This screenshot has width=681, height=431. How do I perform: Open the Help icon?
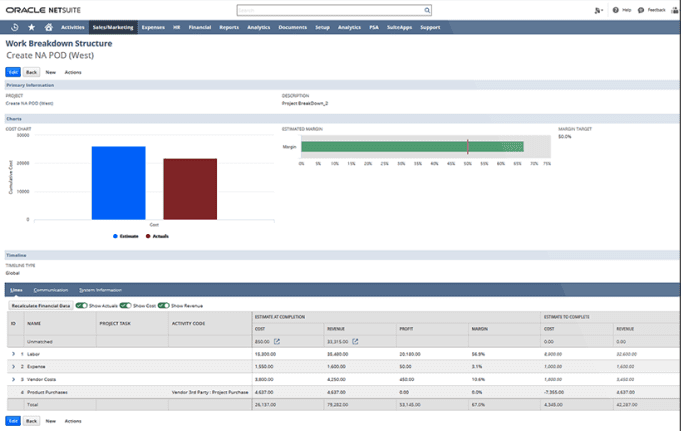pos(616,9)
